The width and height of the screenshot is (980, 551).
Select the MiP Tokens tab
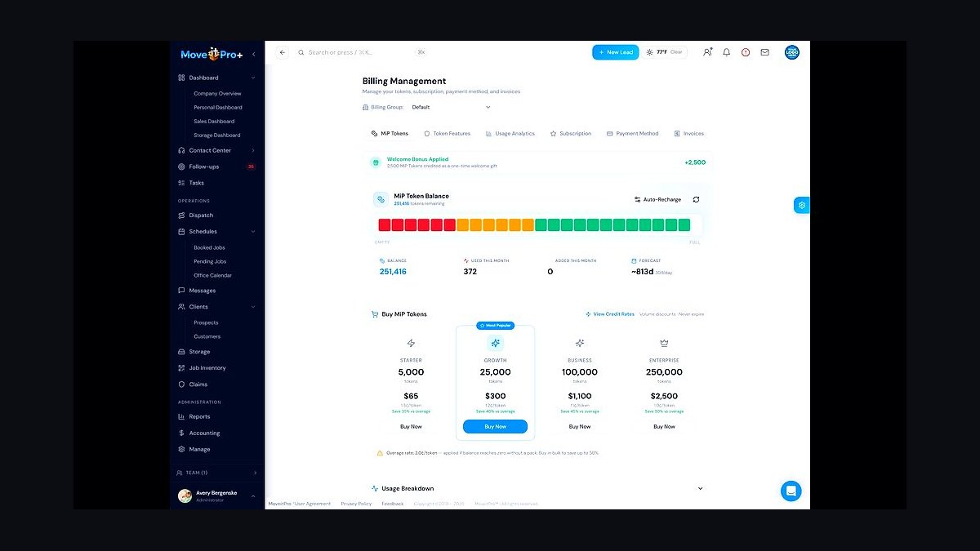[x=390, y=133]
